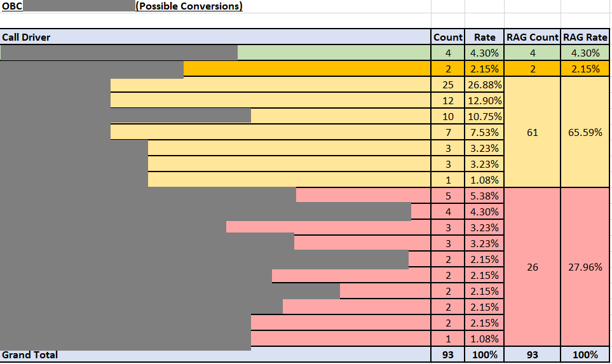
Task: Select the 1.08% rate cell in yellow section
Action: pyautogui.click(x=484, y=180)
